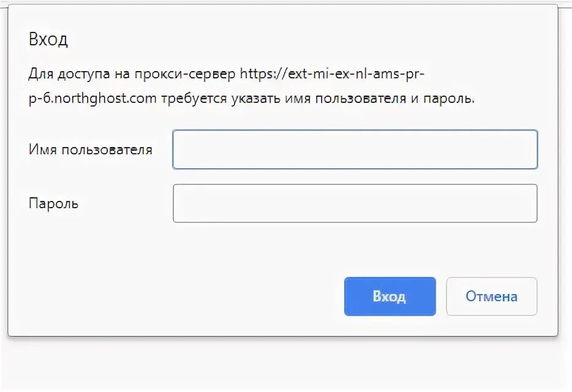Cancel the dialog with the Отмена button

coord(491,296)
